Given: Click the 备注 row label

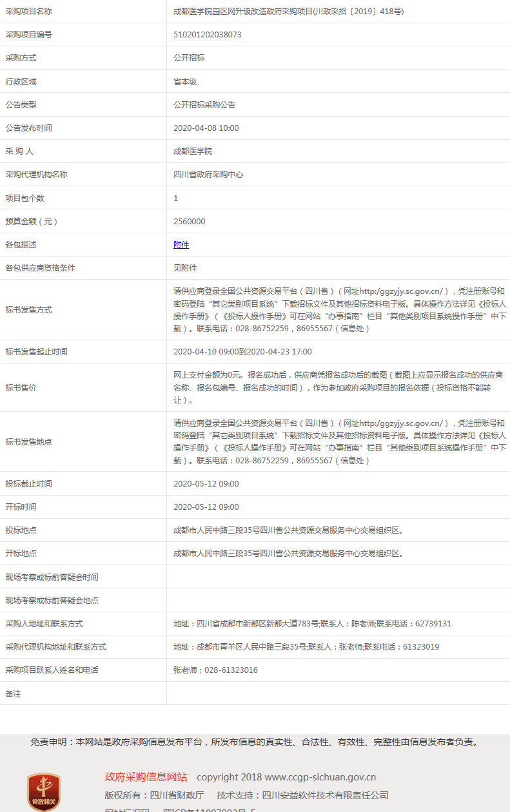Looking at the screenshot, I should coord(14,694).
